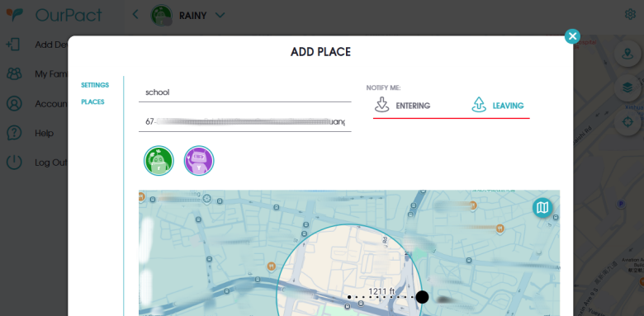Open Help in sidebar
The width and height of the screenshot is (644, 316).
(x=44, y=134)
